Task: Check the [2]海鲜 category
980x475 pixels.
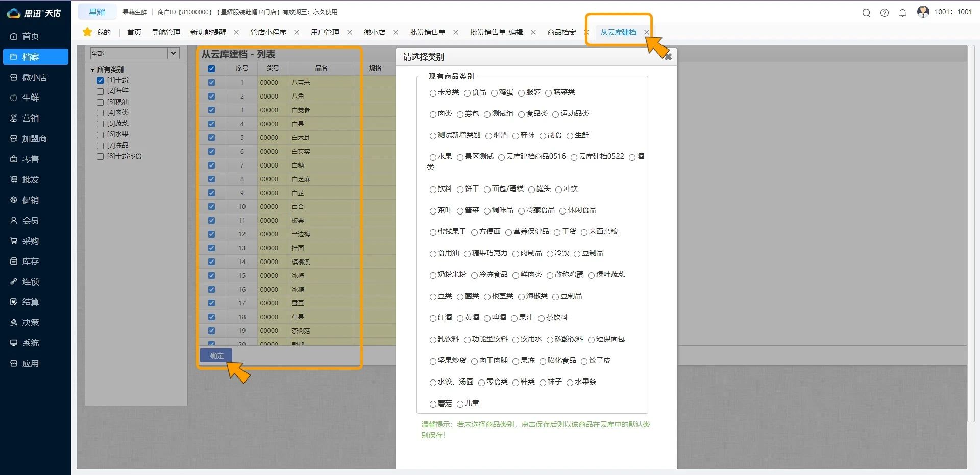Action: point(100,91)
